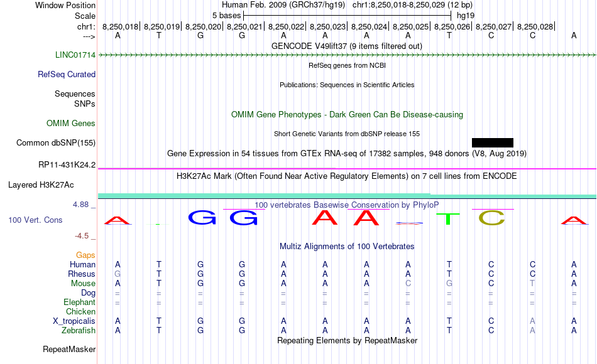
Task: Click Short Genetic Variants from dbSNP title
Action: 347,134
